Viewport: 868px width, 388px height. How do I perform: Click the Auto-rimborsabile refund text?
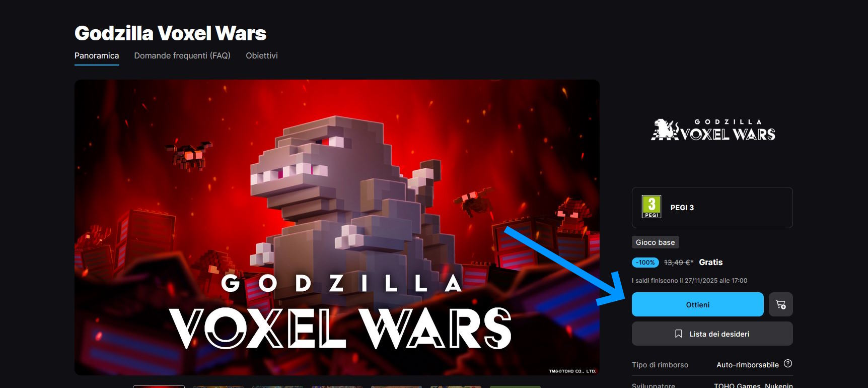tap(748, 365)
